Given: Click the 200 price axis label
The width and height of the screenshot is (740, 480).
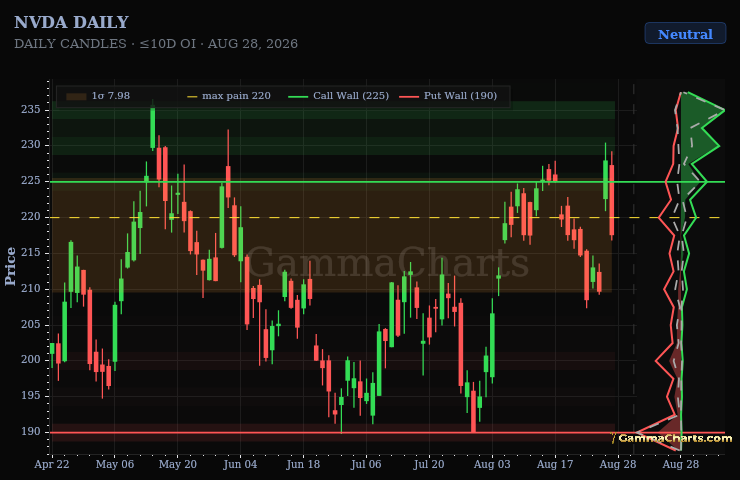Looking at the screenshot, I should pyautogui.click(x=30, y=360).
